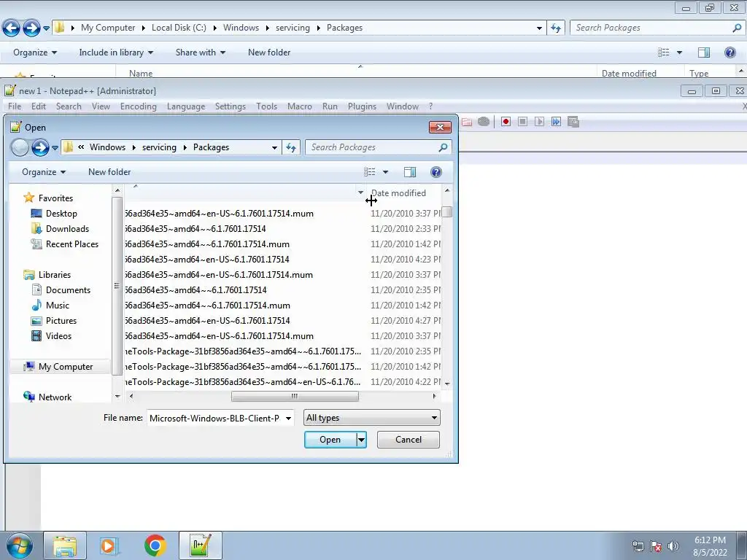
Task: Refresh the Packages folder in Open dialog
Action: click(x=291, y=147)
